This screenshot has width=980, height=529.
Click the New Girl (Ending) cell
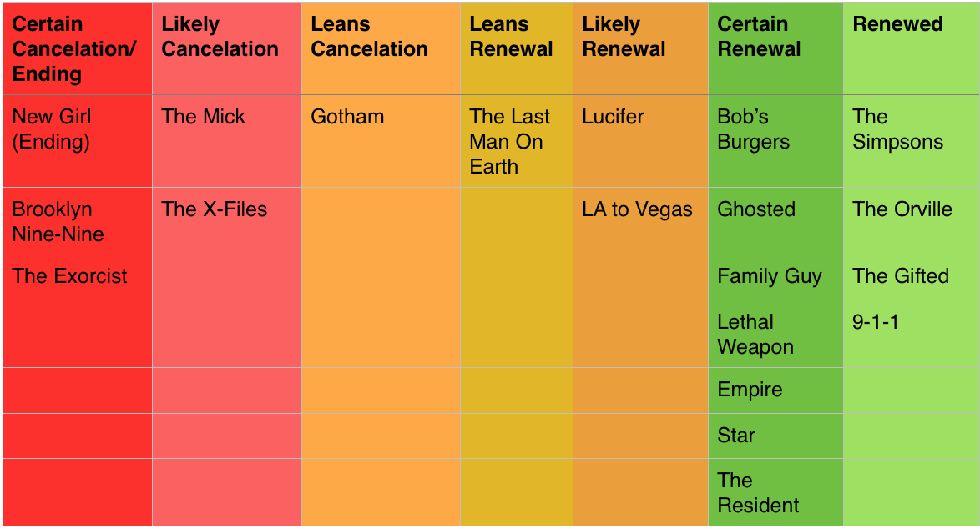click(x=78, y=141)
